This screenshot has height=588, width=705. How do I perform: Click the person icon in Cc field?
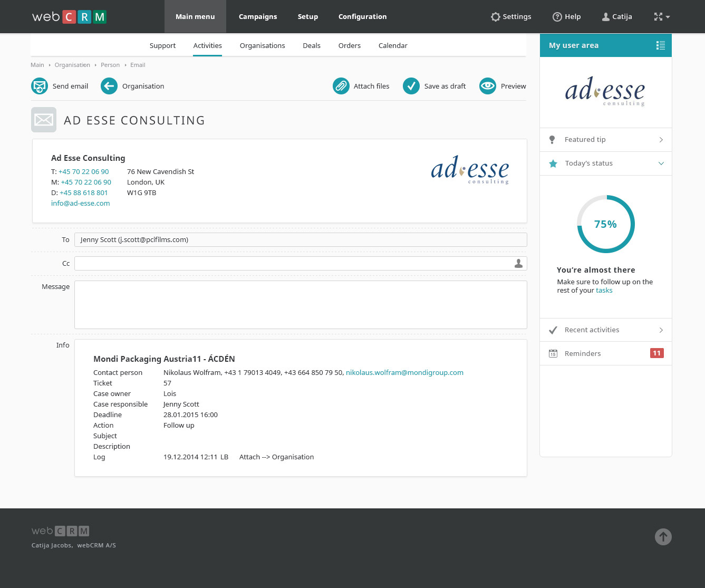pyautogui.click(x=519, y=263)
